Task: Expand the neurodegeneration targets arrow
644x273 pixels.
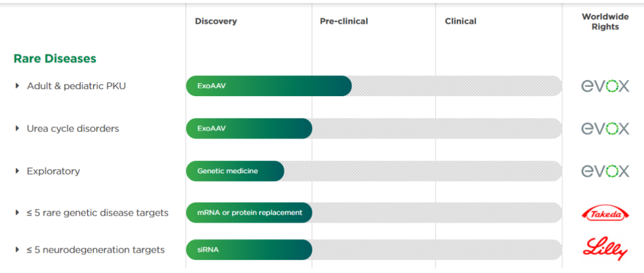Action: coord(17,250)
